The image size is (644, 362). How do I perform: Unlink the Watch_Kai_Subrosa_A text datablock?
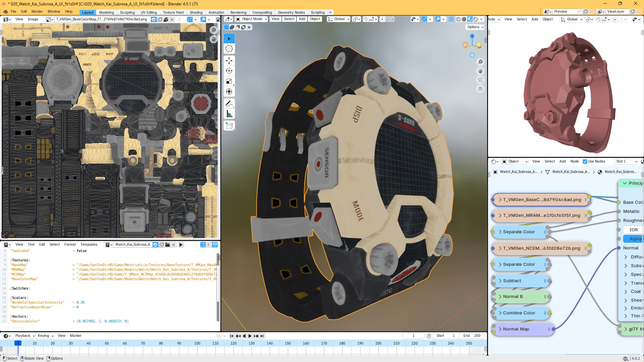[x=173, y=245]
